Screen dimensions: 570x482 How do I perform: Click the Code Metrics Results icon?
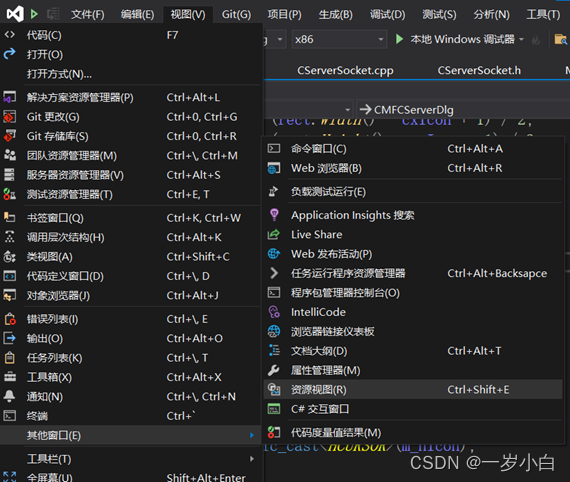click(274, 433)
